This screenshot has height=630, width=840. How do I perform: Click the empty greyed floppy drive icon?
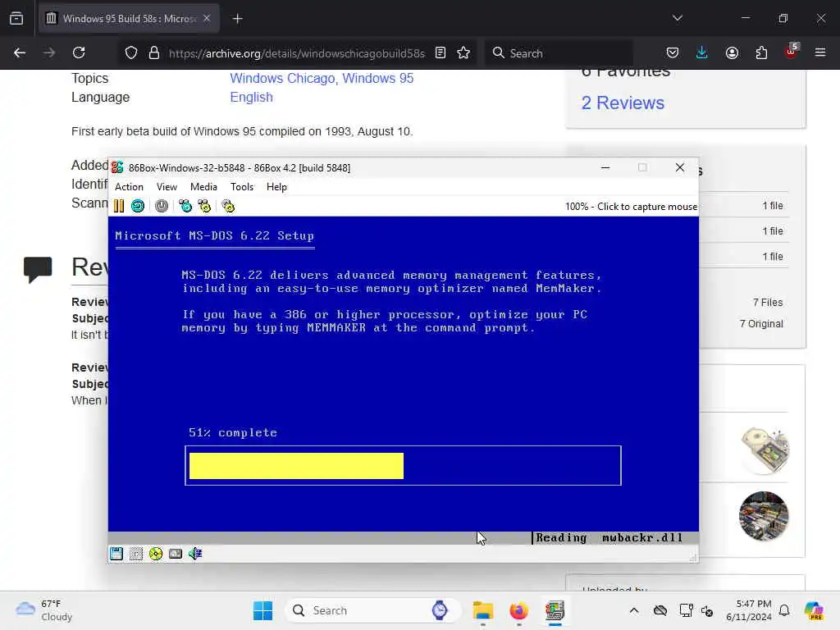click(x=136, y=554)
